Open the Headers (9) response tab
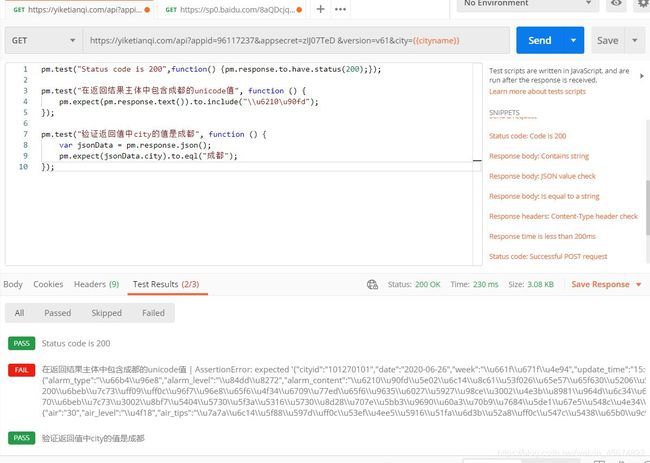 coord(96,284)
